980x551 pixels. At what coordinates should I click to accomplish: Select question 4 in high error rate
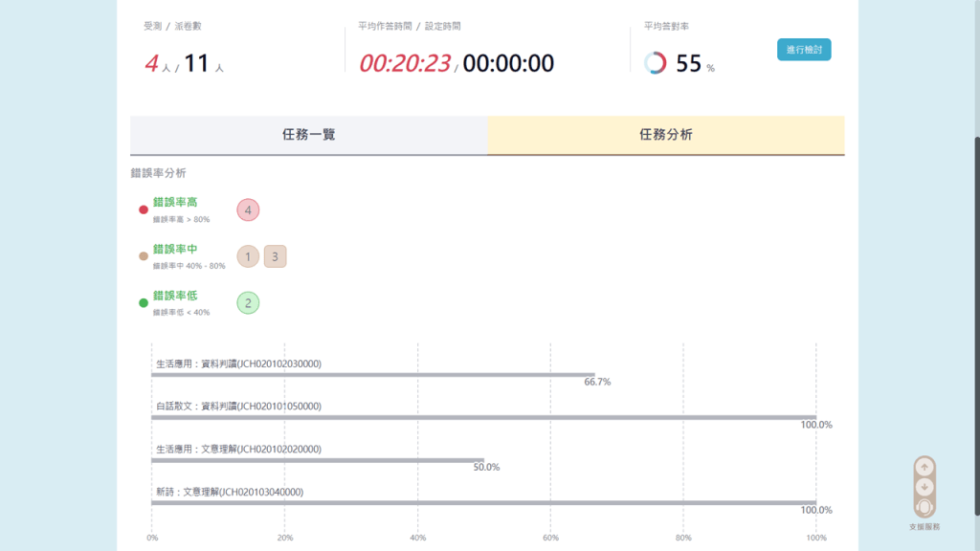pyautogui.click(x=248, y=209)
